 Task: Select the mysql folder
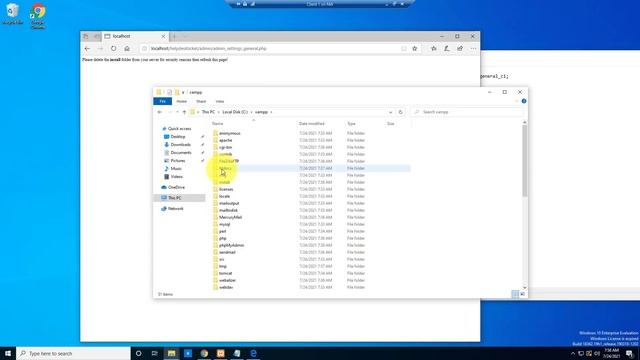click(224, 224)
